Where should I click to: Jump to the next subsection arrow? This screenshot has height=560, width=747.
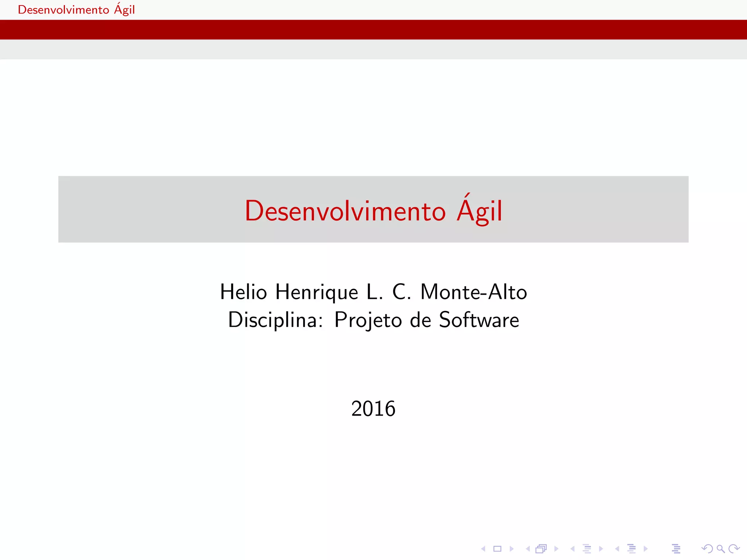[601, 549]
